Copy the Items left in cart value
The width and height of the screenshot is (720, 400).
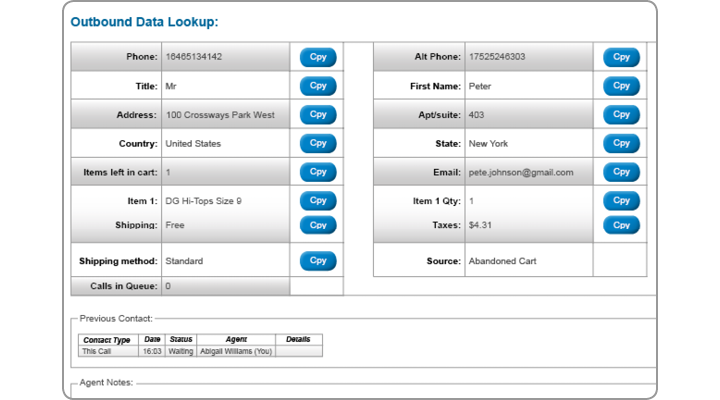click(318, 172)
